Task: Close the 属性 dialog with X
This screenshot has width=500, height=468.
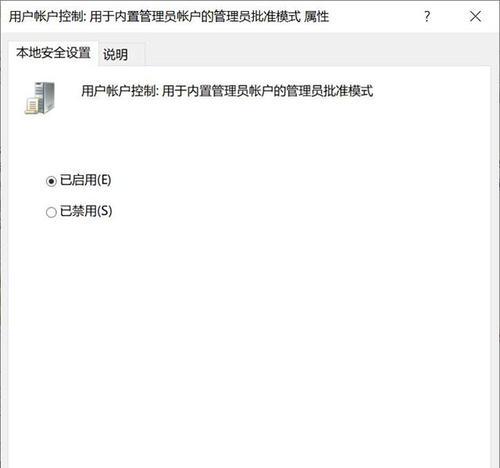Action: coord(475,16)
